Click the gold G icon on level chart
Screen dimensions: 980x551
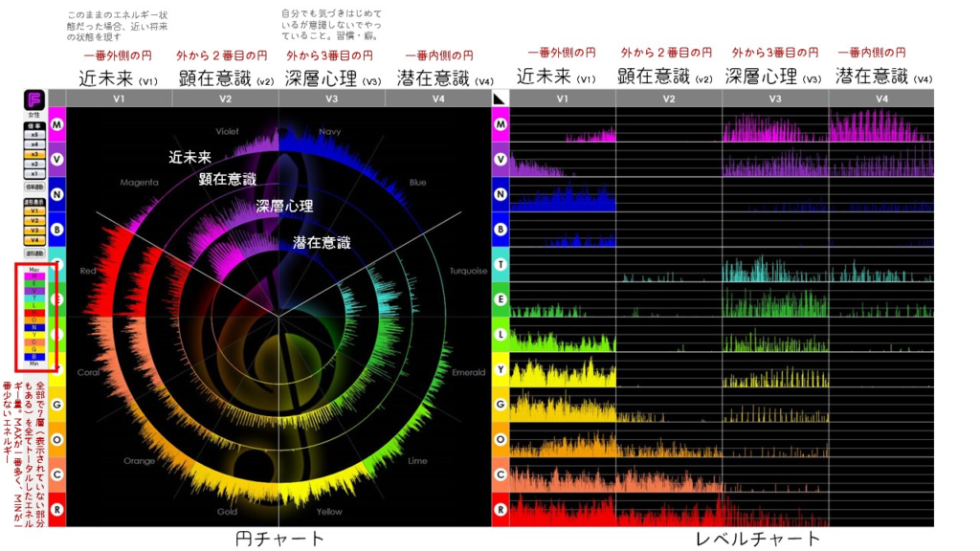coord(500,405)
